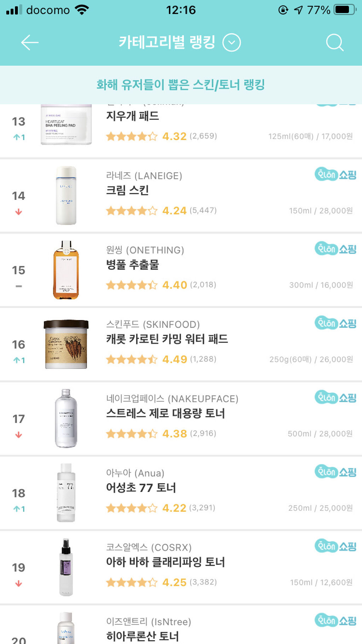The height and width of the screenshot is (644, 362).
Task: Tap the Anua 77 toner bottle image
Action: pyautogui.click(x=66, y=493)
